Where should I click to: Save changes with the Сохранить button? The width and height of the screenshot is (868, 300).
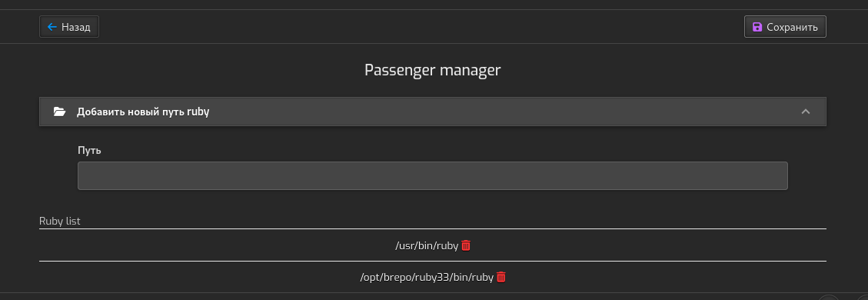tap(785, 27)
